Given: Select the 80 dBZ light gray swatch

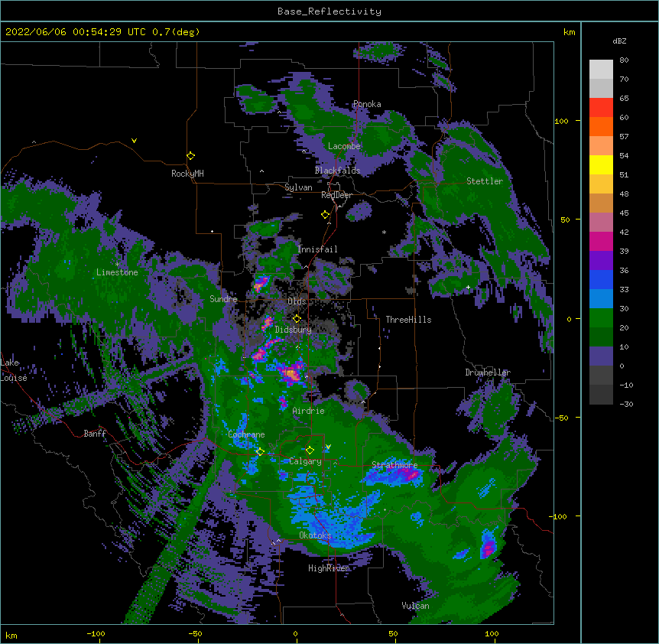Looking at the screenshot, I should [x=601, y=69].
